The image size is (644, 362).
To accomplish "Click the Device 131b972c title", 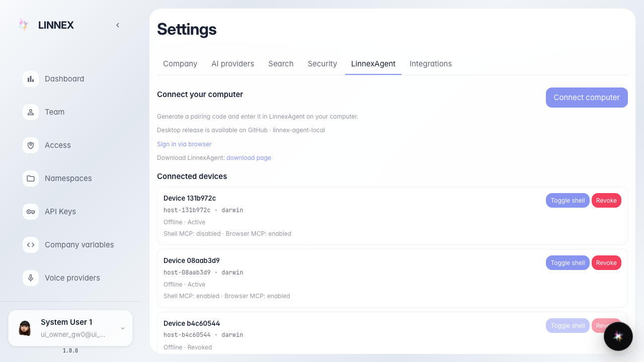I will [x=190, y=198].
